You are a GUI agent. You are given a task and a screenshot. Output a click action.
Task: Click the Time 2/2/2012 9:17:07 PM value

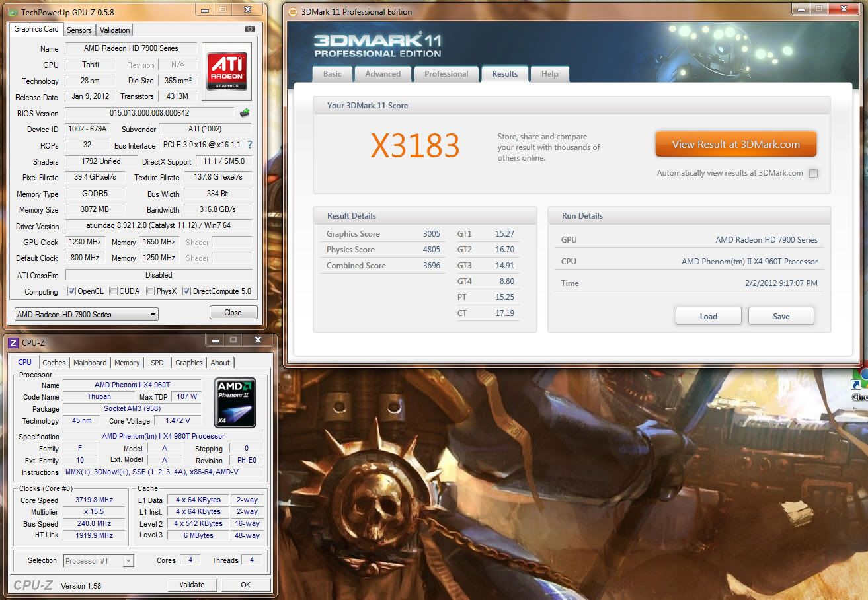click(781, 283)
